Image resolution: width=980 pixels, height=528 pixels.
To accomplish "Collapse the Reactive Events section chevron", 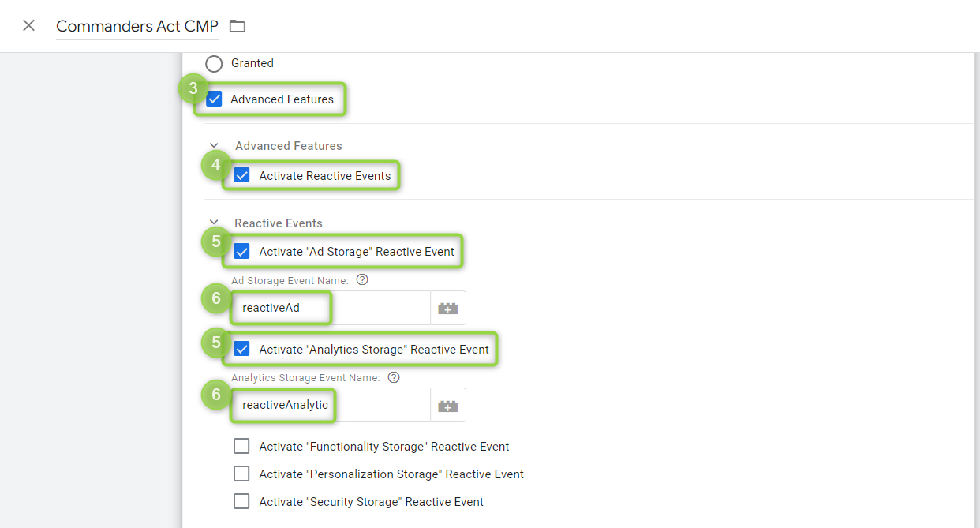I will pyautogui.click(x=214, y=223).
